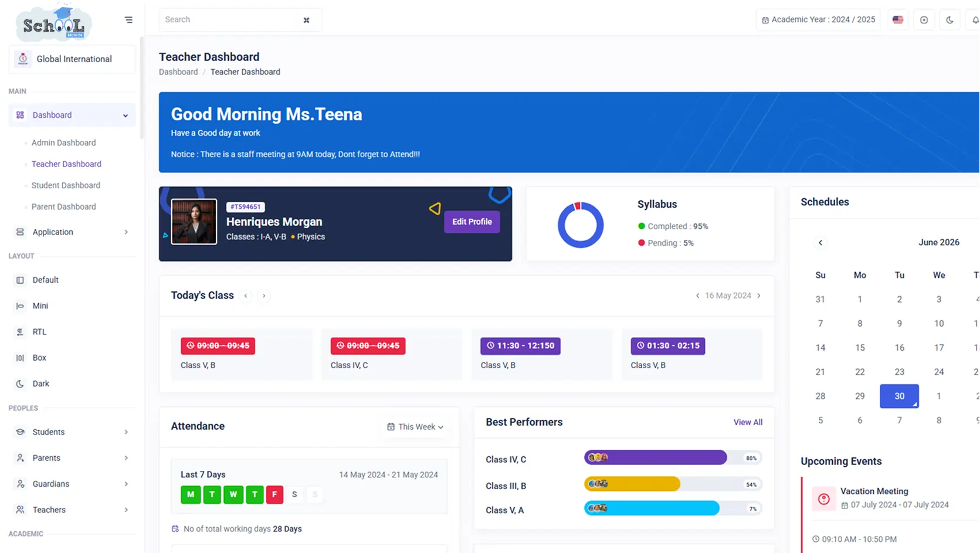Select the Mini layout icon
The height and width of the screenshot is (553, 980).
pos(20,306)
